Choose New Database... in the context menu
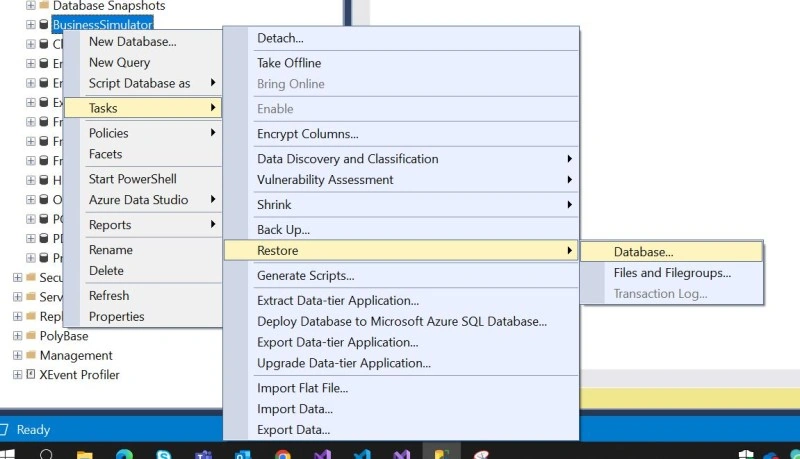The width and height of the screenshot is (800, 459). (143, 41)
